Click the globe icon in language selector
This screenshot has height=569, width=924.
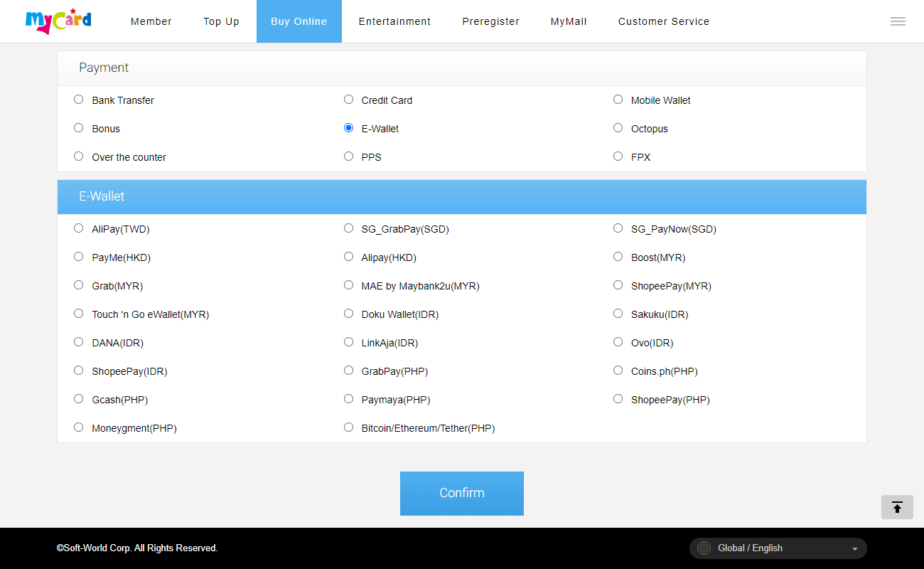704,548
